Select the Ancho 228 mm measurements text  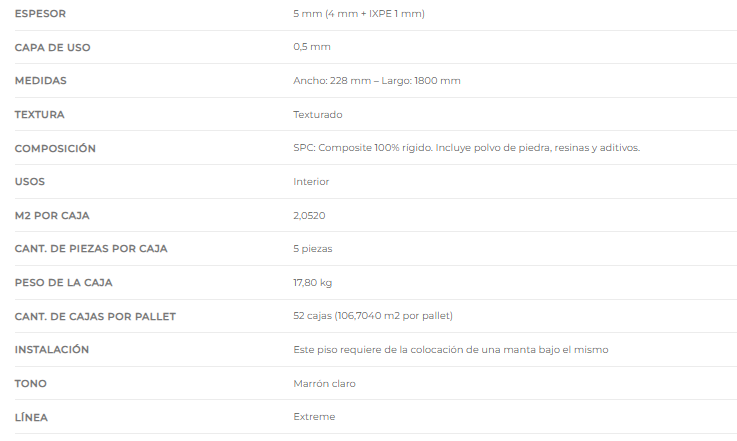[x=376, y=81]
